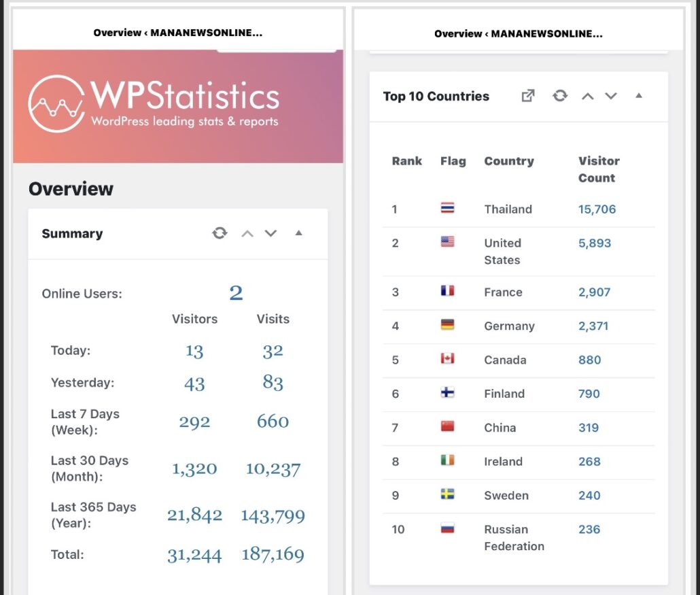Refresh the Top 10 Countries widget
This screenshot has height=595, width=700.
(x=560, y=96)
